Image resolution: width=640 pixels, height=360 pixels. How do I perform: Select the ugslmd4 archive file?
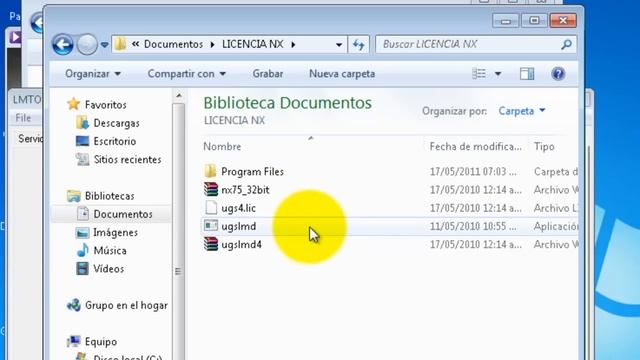click(x=241, y=245)
